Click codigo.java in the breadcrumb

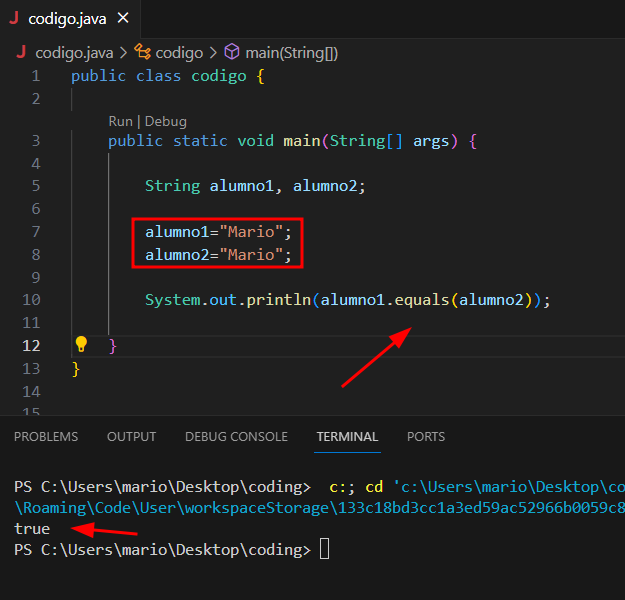coord(74,53)
